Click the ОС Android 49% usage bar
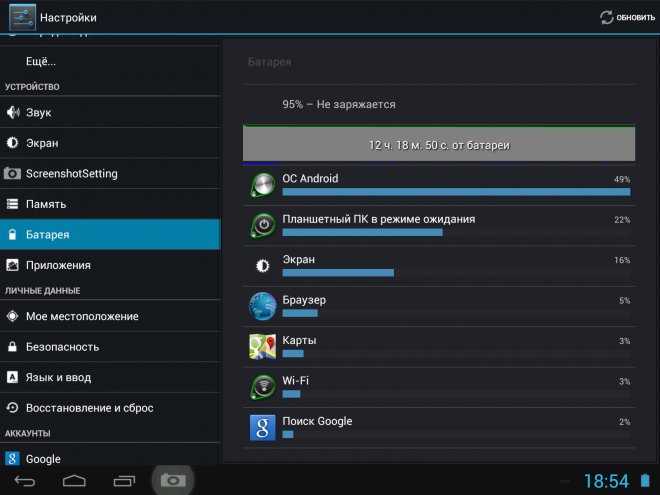 456,192
